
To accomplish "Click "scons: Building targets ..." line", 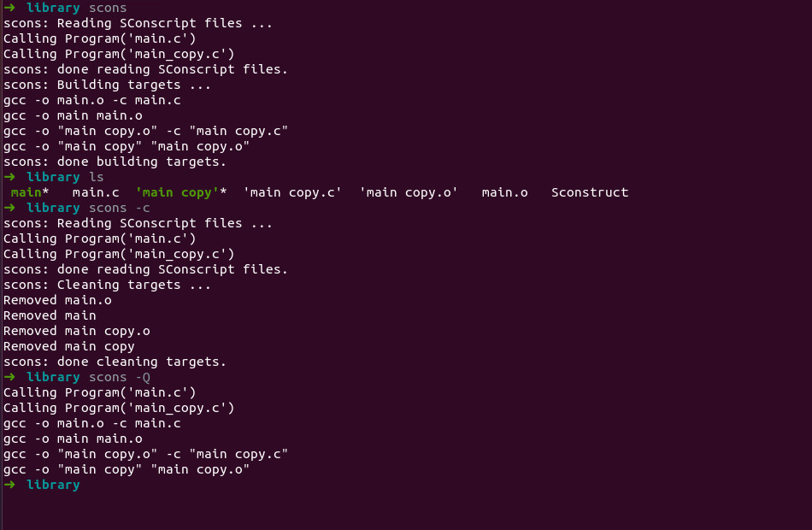I will [107, 85].
